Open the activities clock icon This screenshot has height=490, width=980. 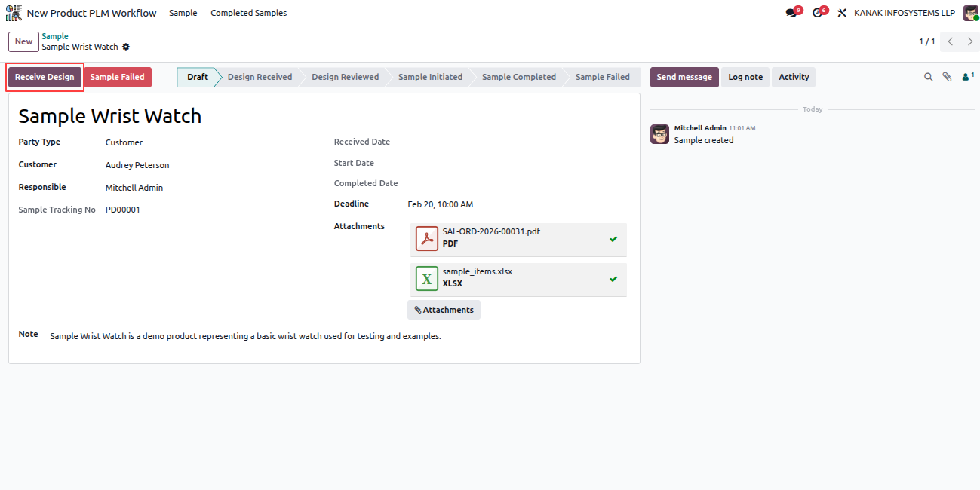point(818,13)
